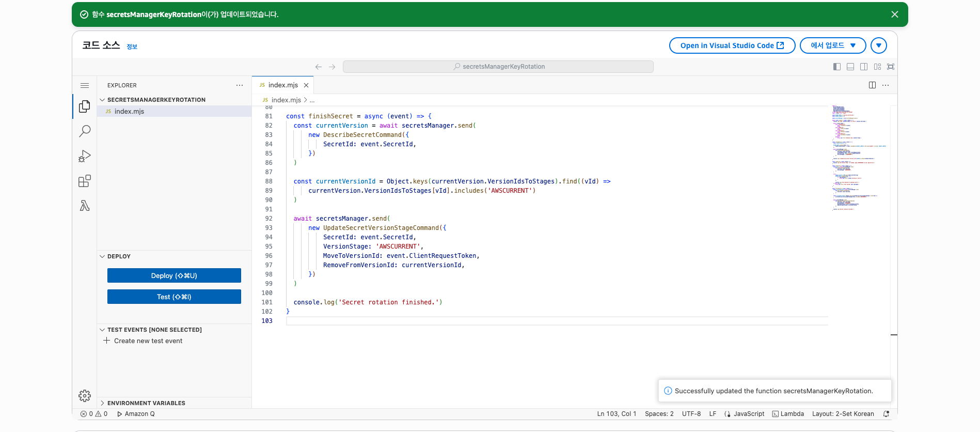Select index.mjs in the Explorer tree
The image size is (980, 432).
(x=174, y=111)
